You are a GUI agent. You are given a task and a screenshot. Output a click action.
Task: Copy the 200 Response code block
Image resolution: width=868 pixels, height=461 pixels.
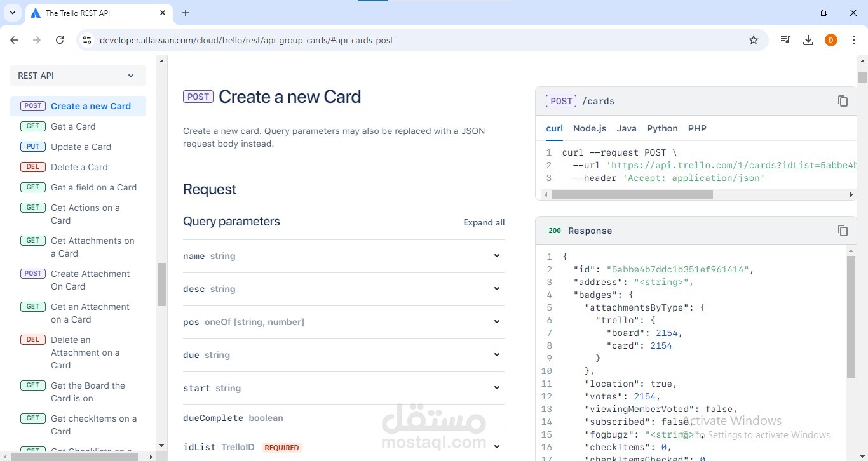tap(843, 230)
